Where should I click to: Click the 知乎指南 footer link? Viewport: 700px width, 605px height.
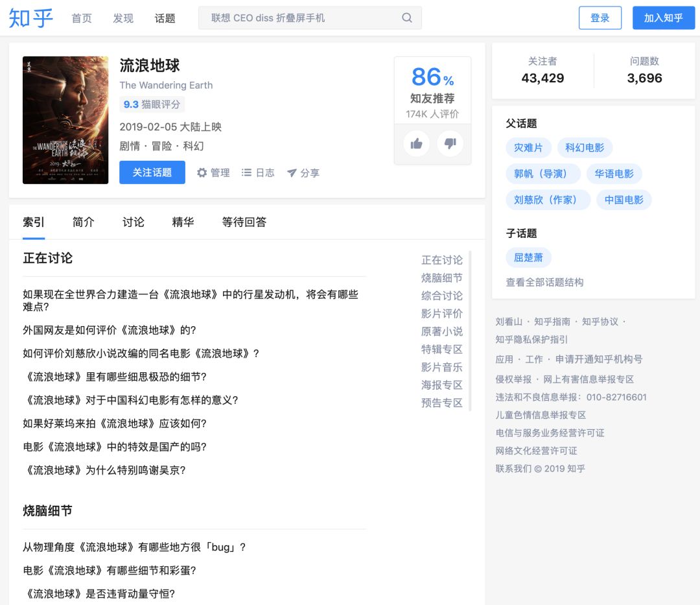pyautogui.click(x=552, y=322)
